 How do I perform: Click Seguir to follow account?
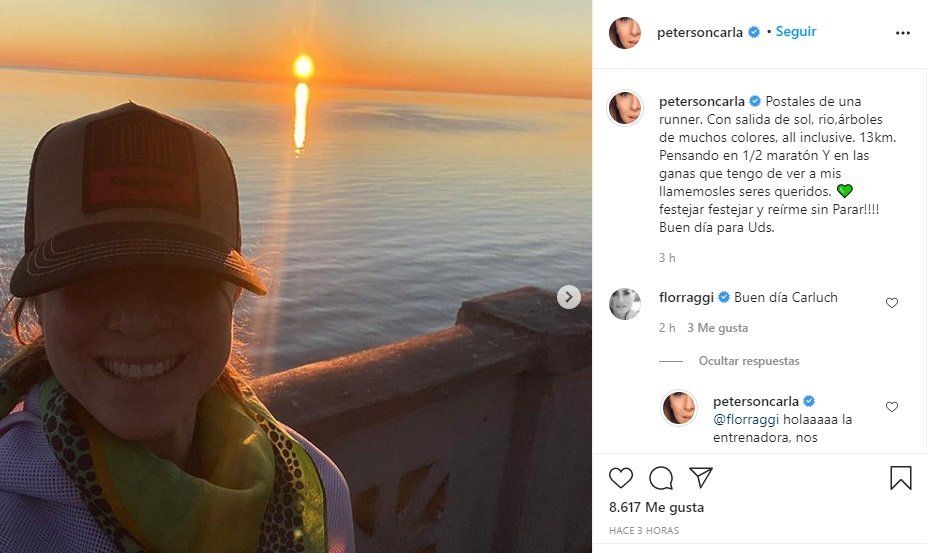[797, 32]
